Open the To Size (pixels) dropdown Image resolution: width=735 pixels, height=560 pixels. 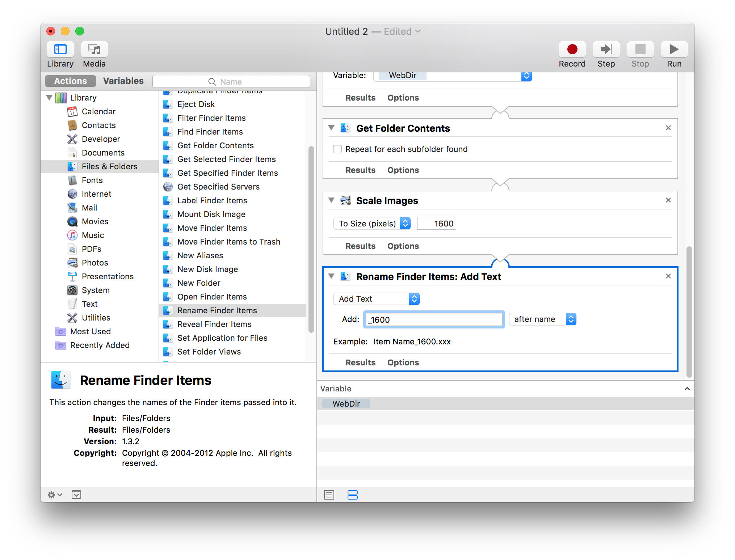[372, 224]
